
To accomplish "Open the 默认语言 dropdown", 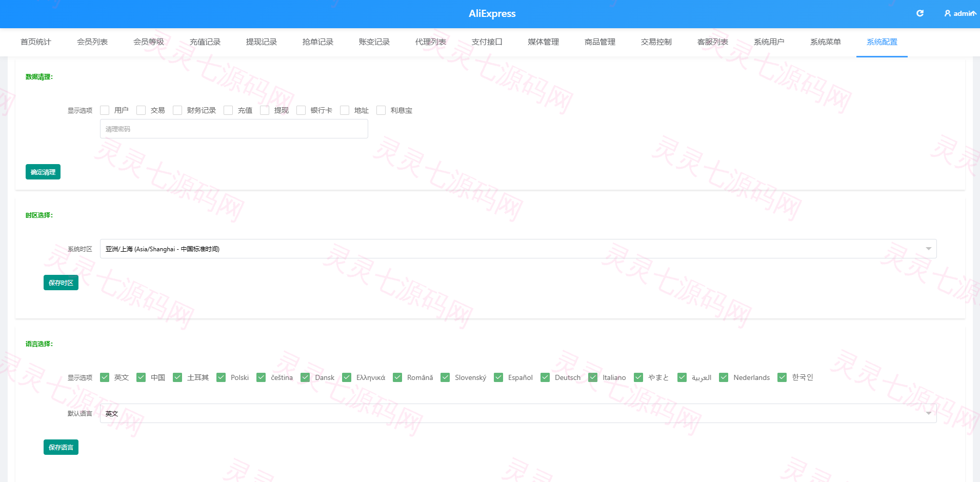I will [x=518, y=413].
